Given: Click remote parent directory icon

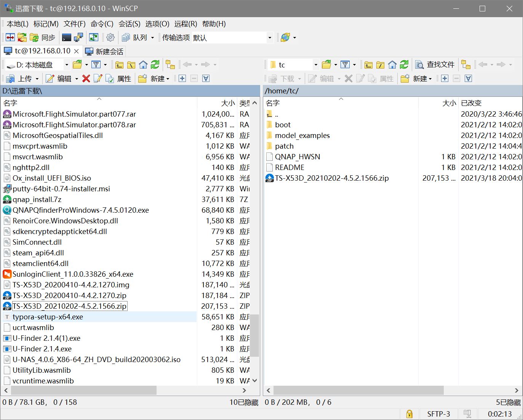Looking at the screenshot, I should pos(368,64).
